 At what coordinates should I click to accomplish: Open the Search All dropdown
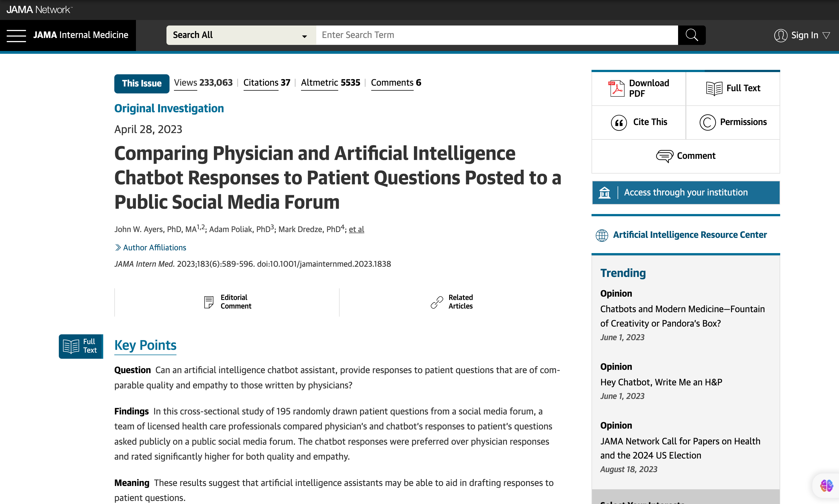click(x=241, y=35)
